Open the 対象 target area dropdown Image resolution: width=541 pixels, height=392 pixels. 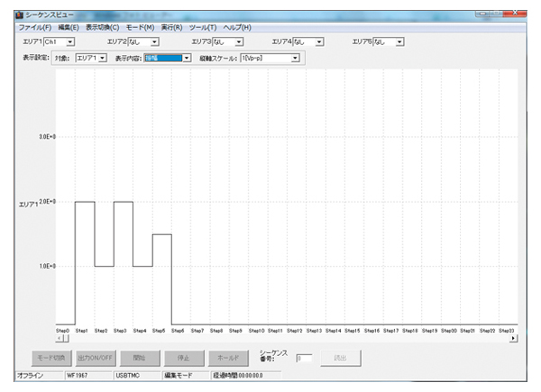point(103,59)
